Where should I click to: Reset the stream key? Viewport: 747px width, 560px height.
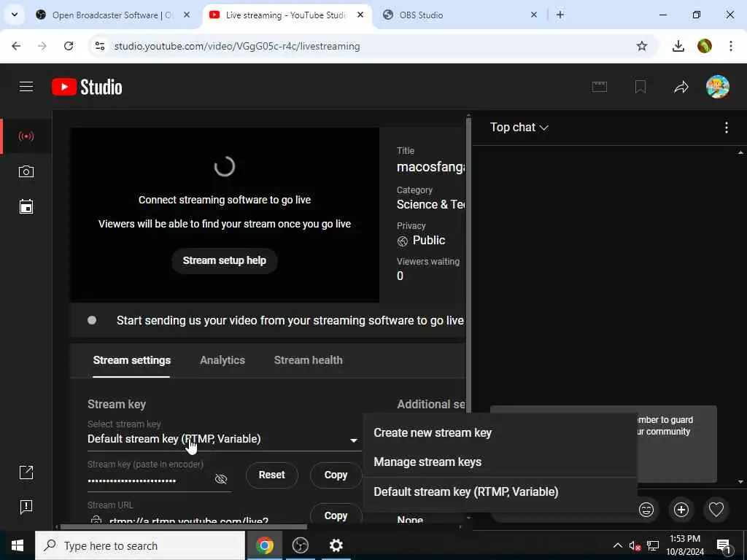click(x=271, y=475)
